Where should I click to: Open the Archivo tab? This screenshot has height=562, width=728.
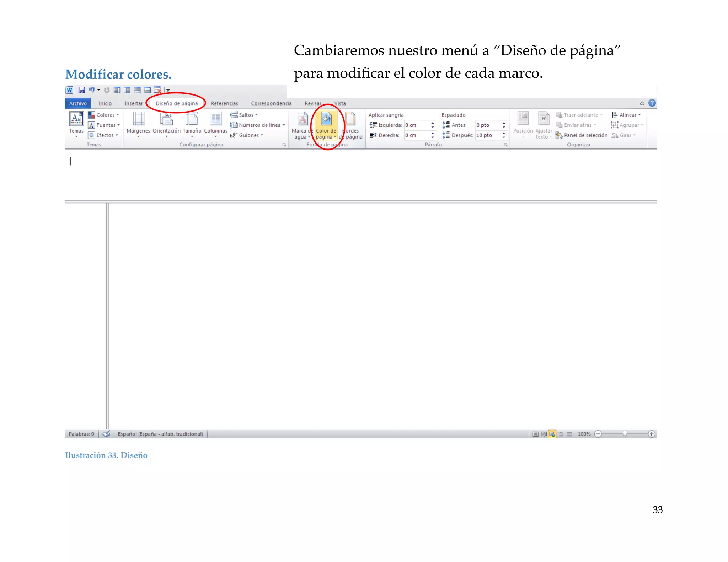[x=78, y=103]
